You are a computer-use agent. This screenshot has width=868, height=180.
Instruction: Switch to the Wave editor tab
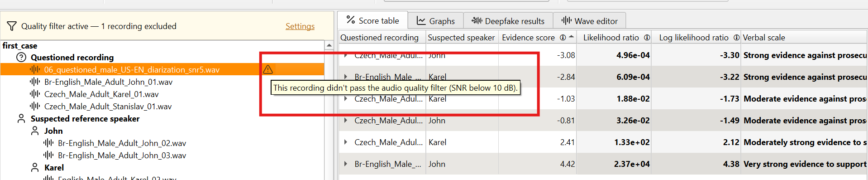point(590,21)
